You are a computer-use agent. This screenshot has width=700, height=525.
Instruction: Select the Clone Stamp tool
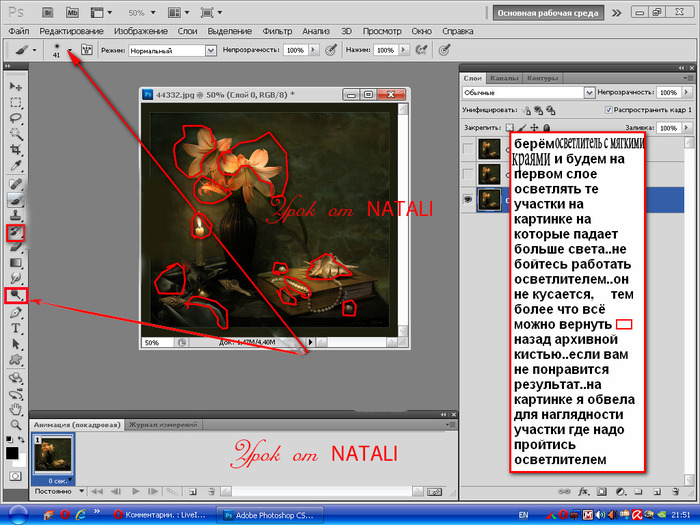(x=16, y=216)
